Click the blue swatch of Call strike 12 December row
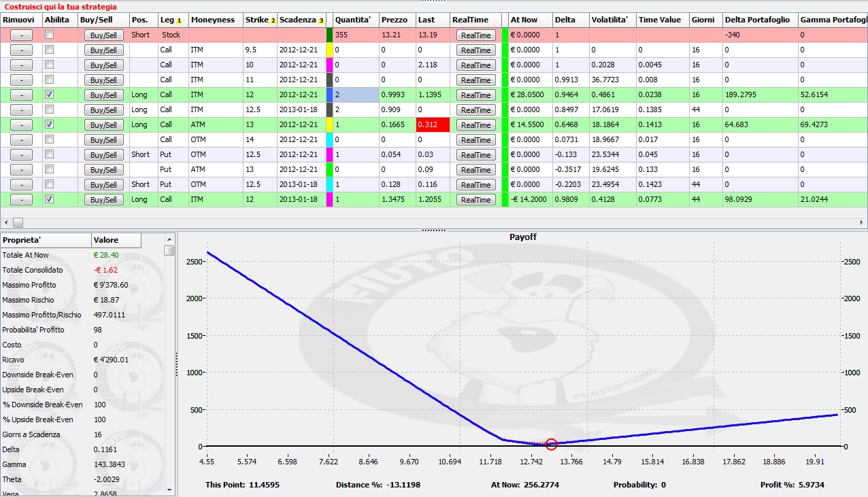This screenshot has height=497, width=868. pyautogui.click(x=329, y=95)
